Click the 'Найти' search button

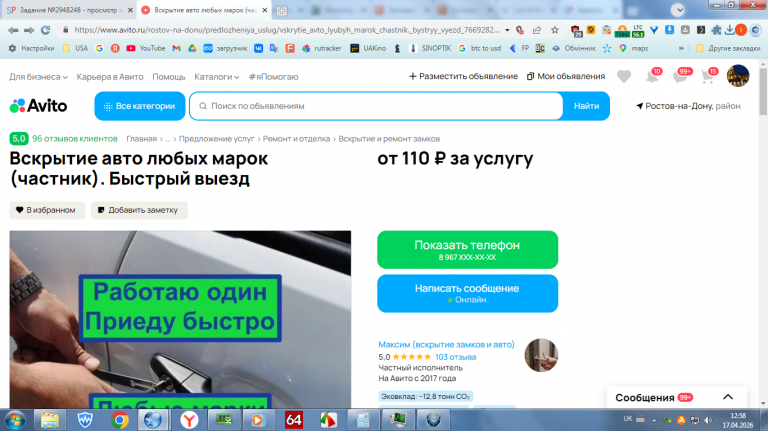586,106
